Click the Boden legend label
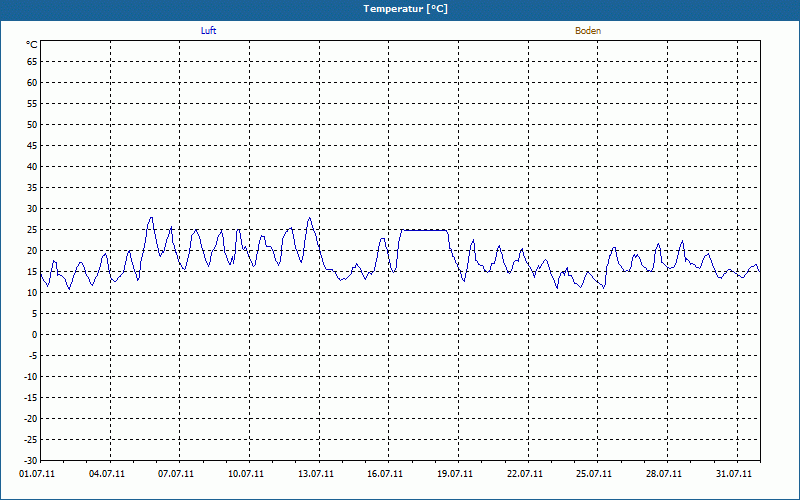The image size is (800, 500). [588, 31]
